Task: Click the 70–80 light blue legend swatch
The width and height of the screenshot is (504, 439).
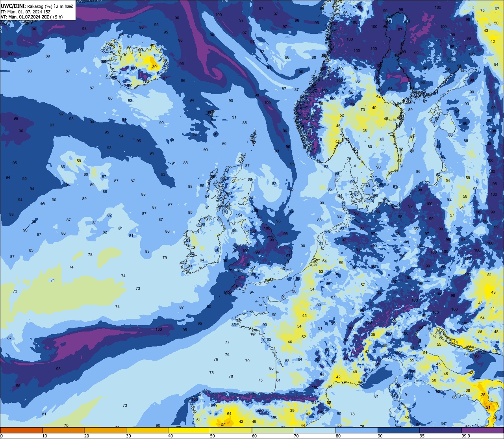Action: coord(315,430)
